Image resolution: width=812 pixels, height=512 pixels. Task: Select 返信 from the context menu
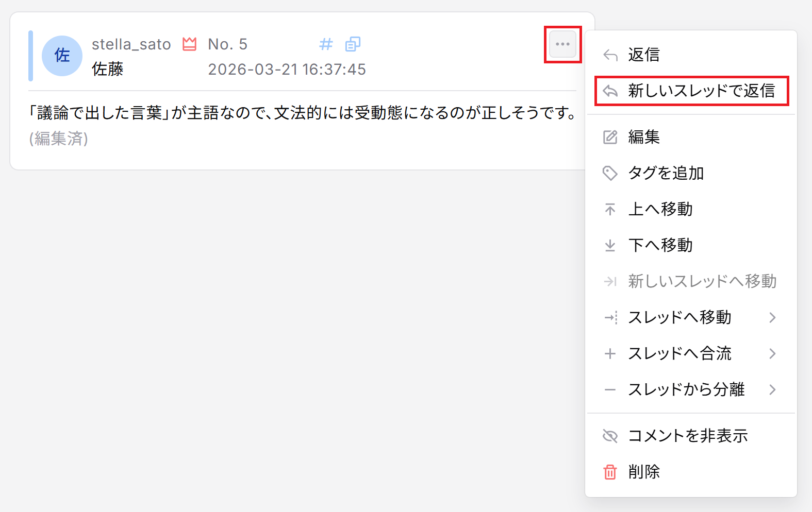[691, 55]
